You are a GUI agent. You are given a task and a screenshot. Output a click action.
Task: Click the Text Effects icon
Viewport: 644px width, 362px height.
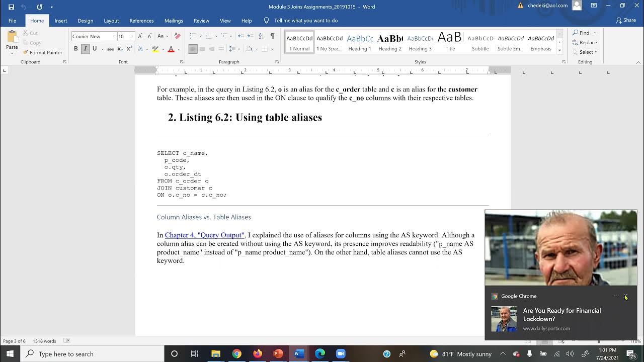141,49
